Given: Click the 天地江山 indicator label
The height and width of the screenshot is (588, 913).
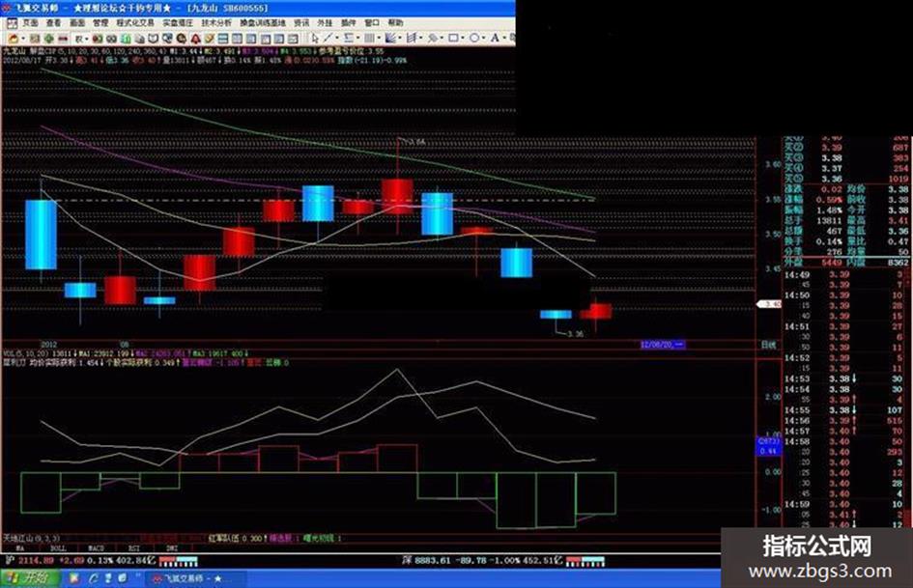Looking at the screenshot, I should (x=31, y=539).
